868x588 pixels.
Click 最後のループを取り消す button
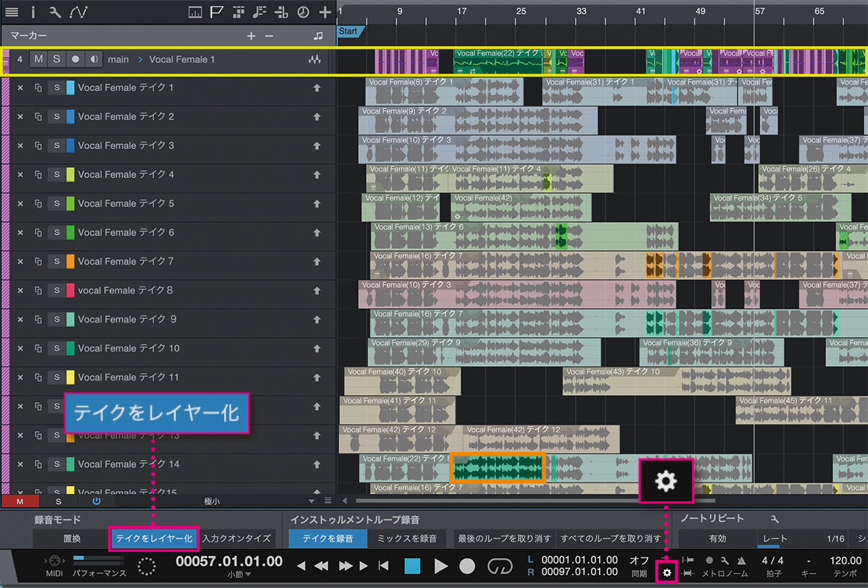[x=504, y=538]
